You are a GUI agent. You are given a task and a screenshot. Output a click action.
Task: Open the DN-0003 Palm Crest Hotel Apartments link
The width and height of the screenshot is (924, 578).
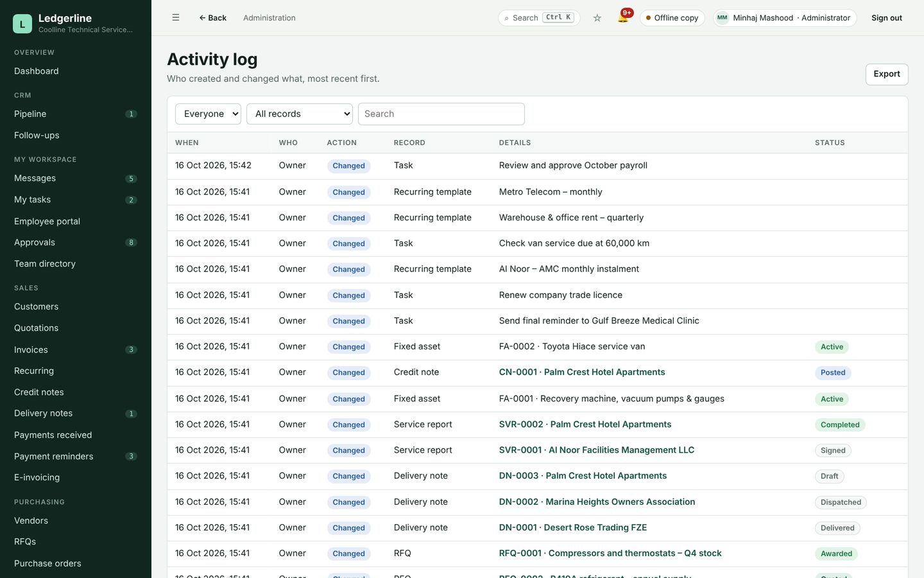pos(583,476)
